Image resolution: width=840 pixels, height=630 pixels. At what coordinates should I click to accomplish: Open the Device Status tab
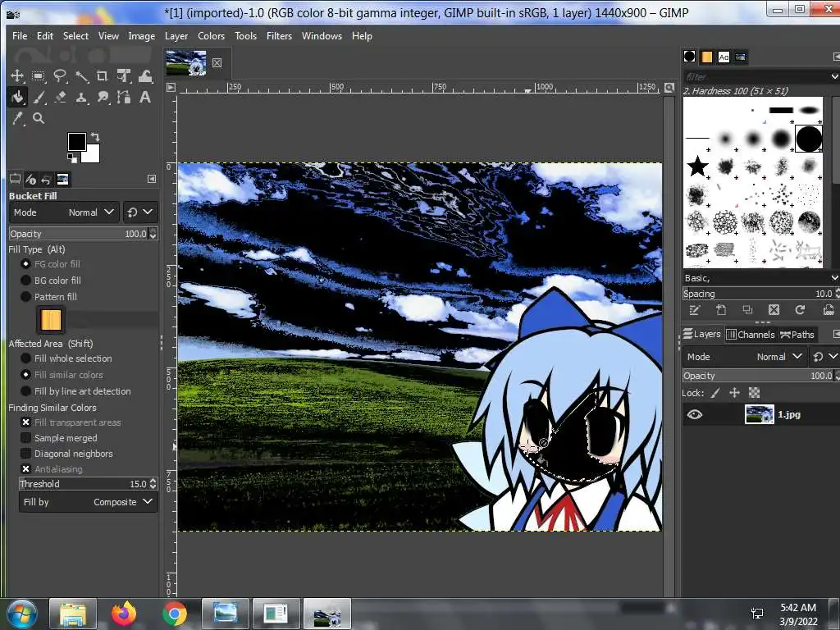31,179
